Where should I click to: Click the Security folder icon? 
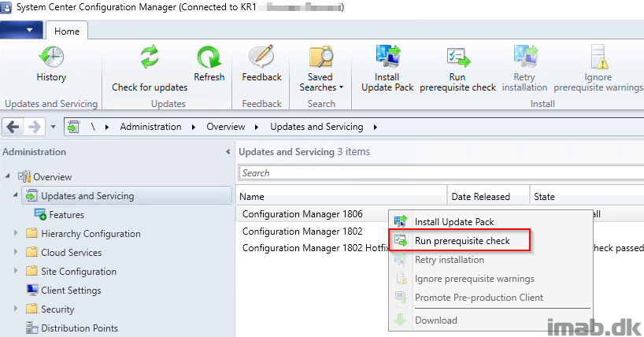click(x=31, y=309)
